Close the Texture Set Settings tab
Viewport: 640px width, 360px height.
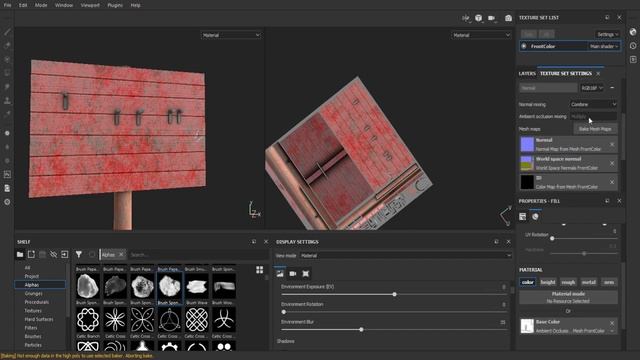(x=598, y=73)
